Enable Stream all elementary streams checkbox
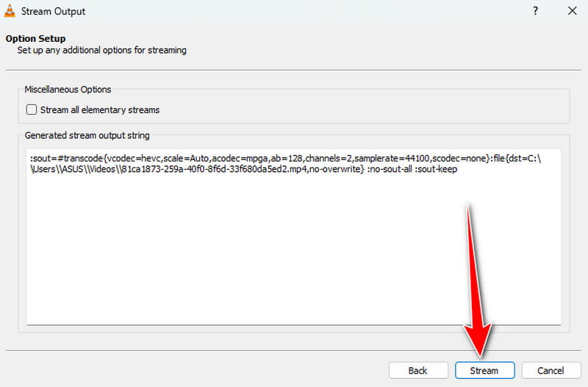588x387 pixels. click(32, 110)
